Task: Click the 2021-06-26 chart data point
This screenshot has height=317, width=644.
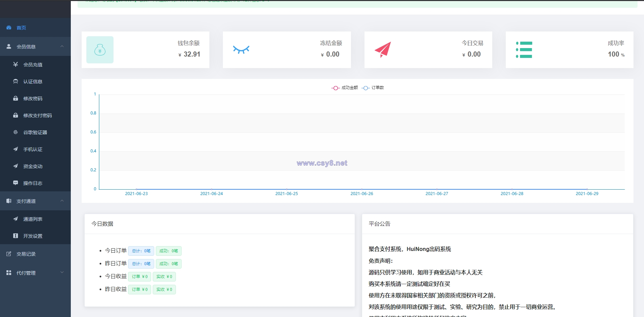Action: (x=362, y=189)
